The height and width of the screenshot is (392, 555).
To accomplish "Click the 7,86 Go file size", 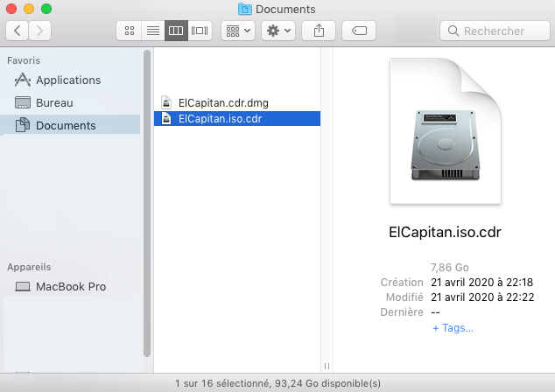I will pos(450,268).
